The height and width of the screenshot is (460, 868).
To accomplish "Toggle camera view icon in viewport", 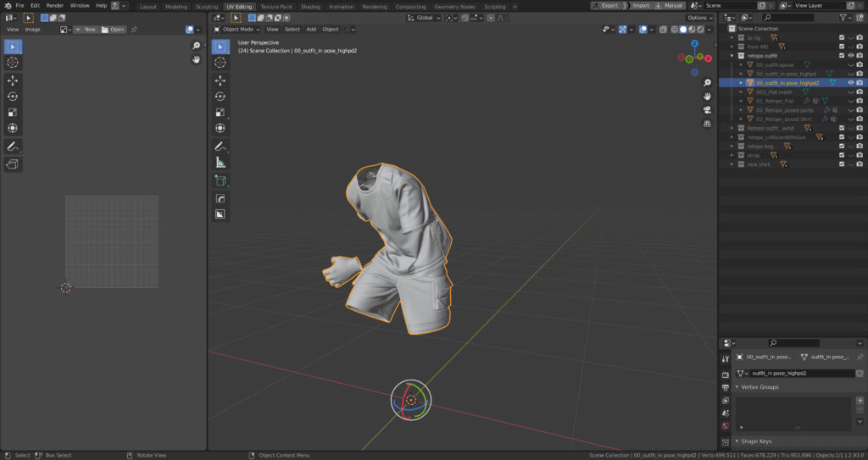I will [707, 109].
